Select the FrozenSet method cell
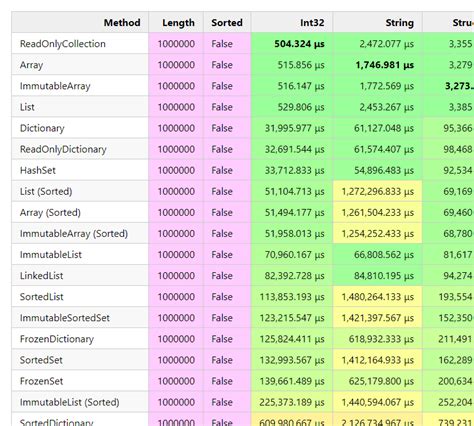This screenshot has height=426, width=474. (x=80, y=381)
